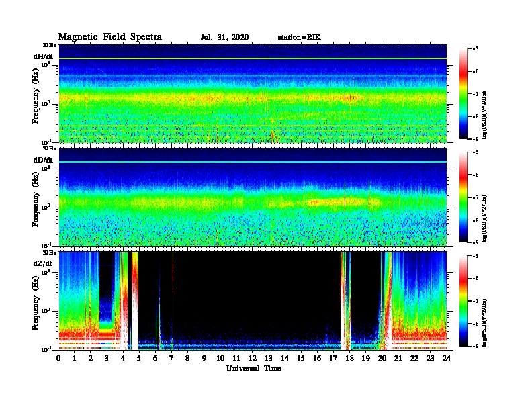This screenshot has width=532, height=411.
Task: Click the 32Hz label atop dZ/dt panel
Action: [x=49, y=253]
